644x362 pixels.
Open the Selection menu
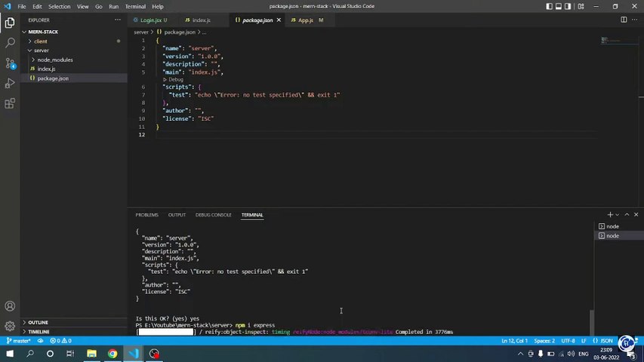click(59, 7)
